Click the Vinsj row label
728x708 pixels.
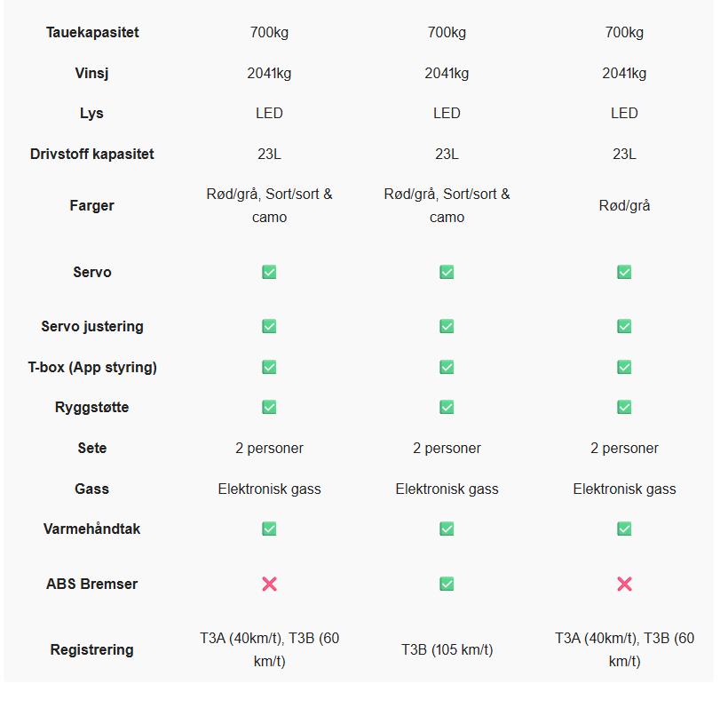click(x=92, y=73)
